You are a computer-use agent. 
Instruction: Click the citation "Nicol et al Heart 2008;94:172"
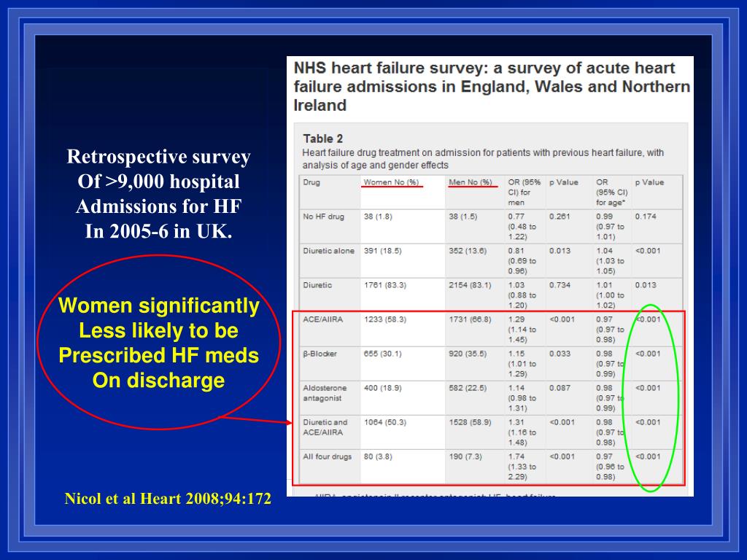point(168,499)
